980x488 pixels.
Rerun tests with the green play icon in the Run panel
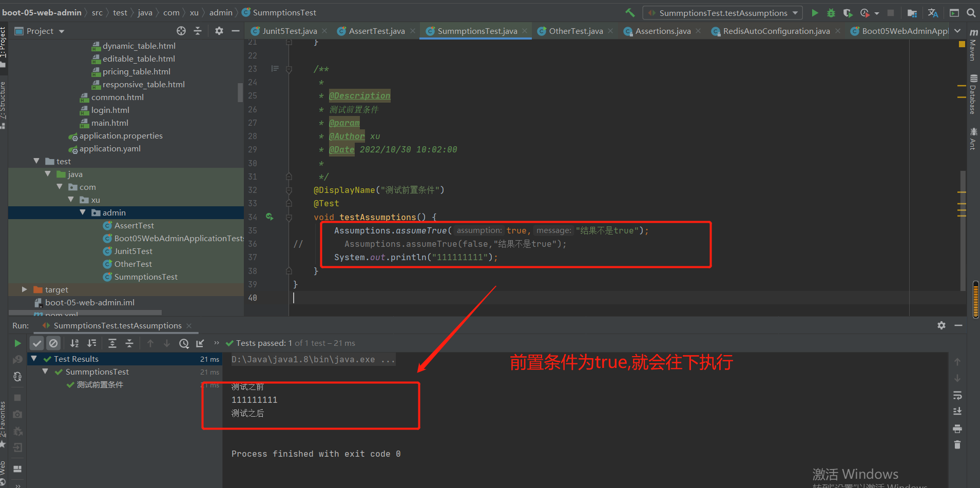(17, 343)
